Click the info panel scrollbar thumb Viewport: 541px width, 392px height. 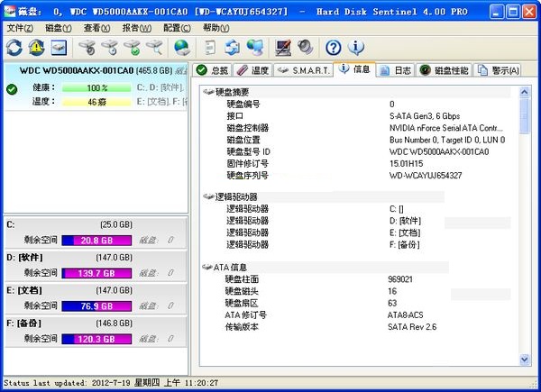pyautogui.click(x=525, y=116)
